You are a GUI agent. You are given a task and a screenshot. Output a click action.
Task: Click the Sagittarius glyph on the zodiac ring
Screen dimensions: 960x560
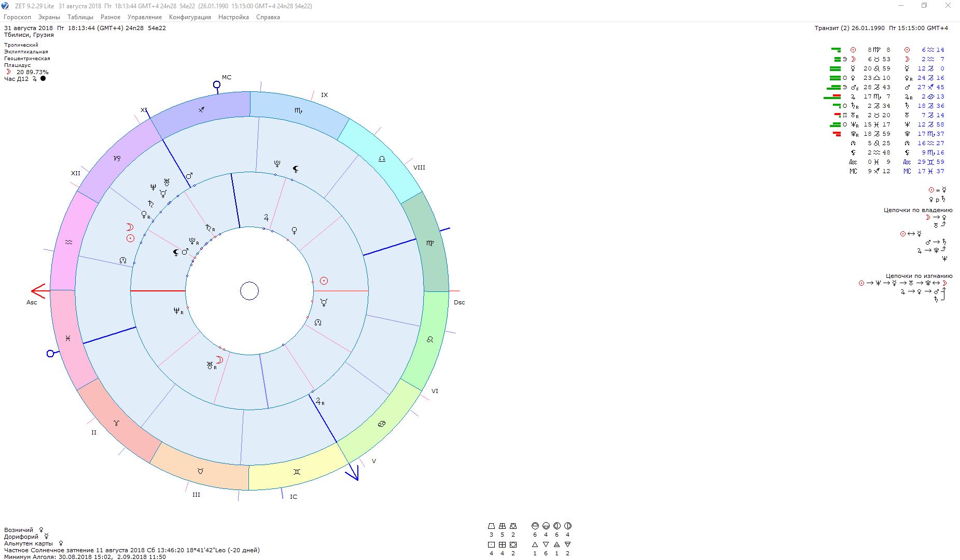click(x=201, y=109)
